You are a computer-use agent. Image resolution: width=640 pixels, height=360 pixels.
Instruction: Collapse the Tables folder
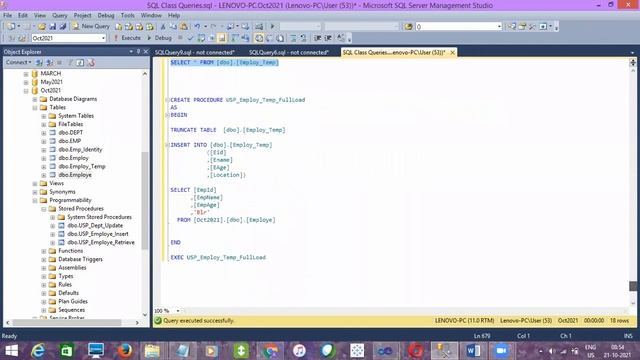click(x=35, y=108)
